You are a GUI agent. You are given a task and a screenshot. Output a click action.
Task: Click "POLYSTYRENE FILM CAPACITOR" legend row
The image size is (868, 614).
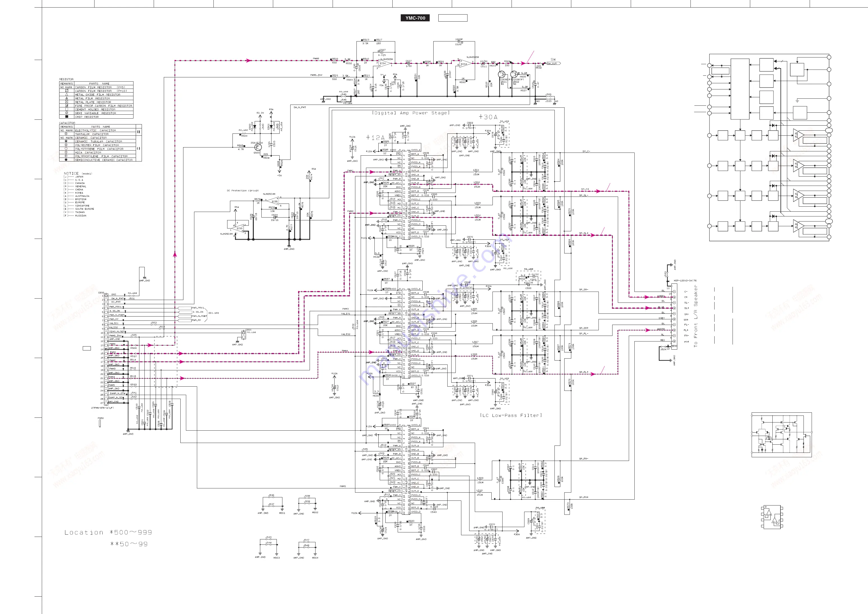tap(97, 149)
